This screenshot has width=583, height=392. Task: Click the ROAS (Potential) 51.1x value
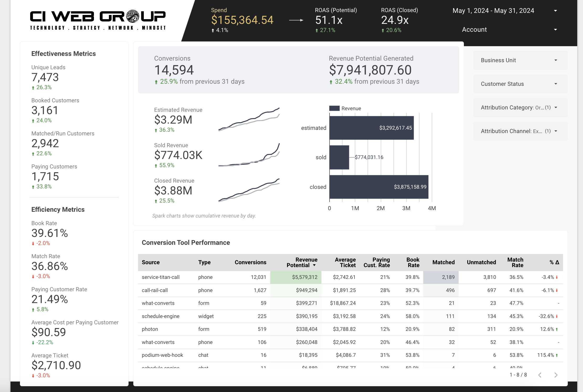pyautogui.click(x=329, y=20)
